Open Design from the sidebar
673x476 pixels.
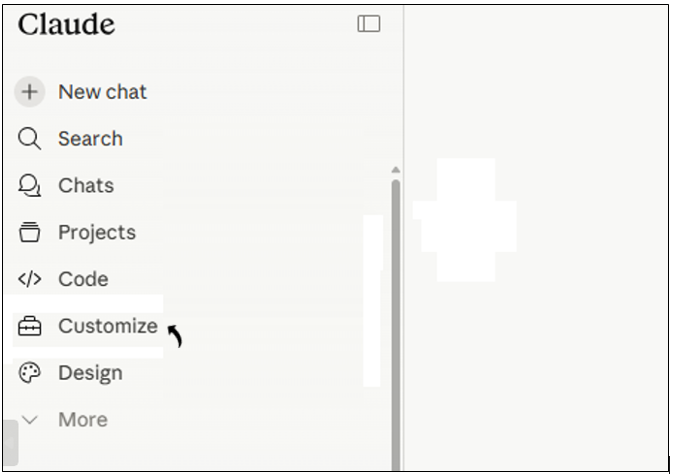pos(91,373)
